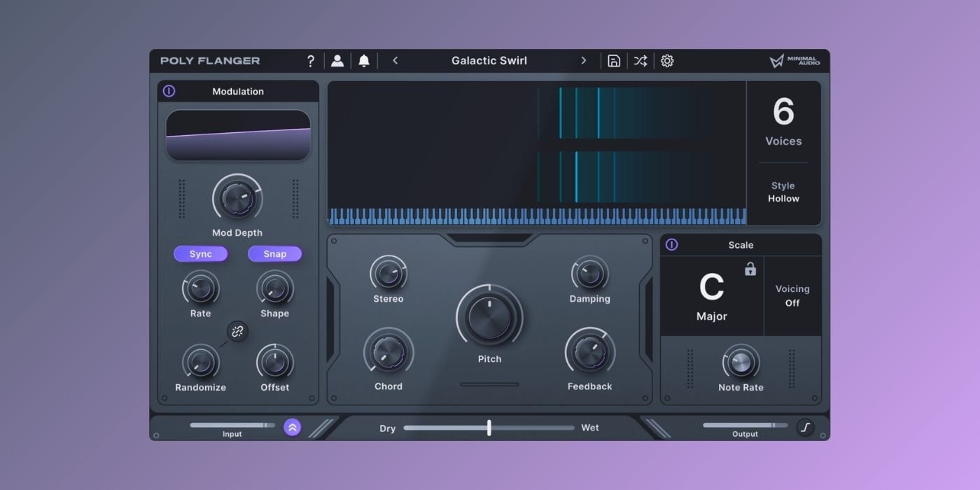Click the purple double-chevron boost icon near Input

pyautogui.click(x=293, y=426)
